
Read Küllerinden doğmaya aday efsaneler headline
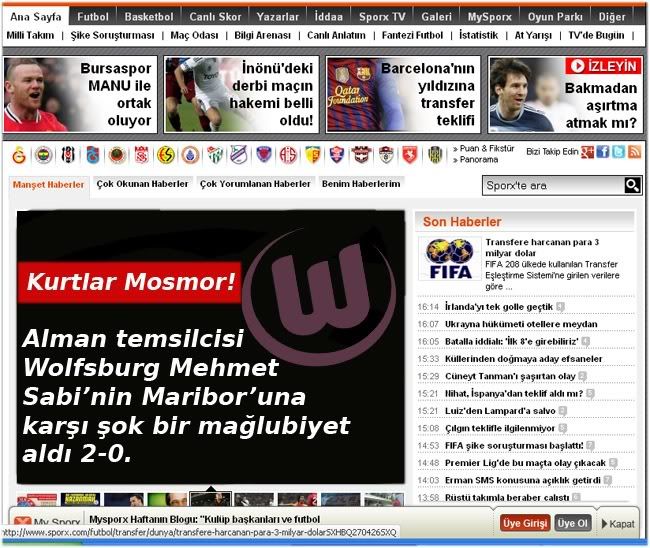(524, 359)
